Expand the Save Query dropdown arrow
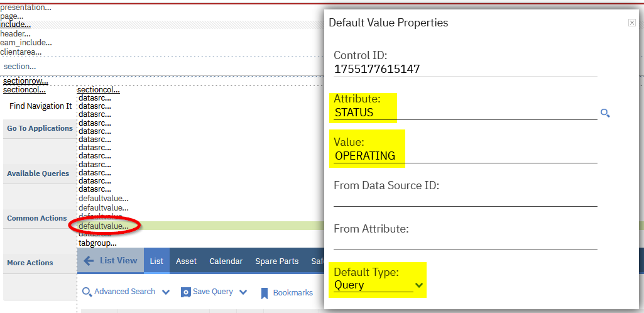 click(243, 292)
